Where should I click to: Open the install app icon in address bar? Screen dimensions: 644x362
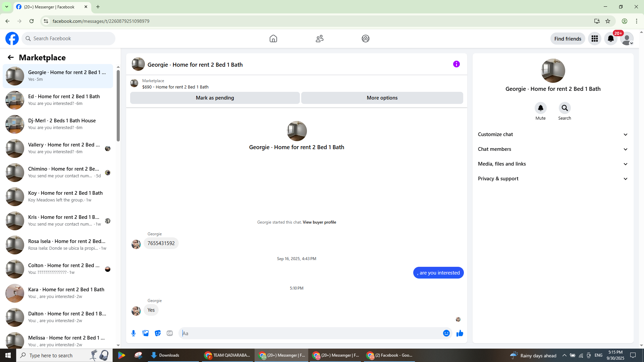point(597,21)
